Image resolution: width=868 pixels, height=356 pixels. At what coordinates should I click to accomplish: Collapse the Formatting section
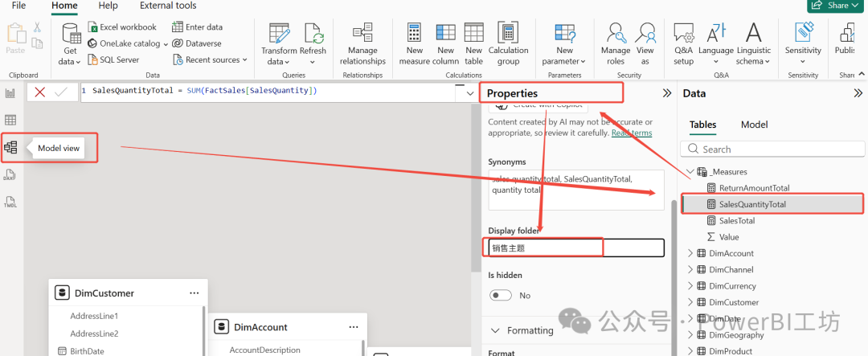(x=495, y=330)
